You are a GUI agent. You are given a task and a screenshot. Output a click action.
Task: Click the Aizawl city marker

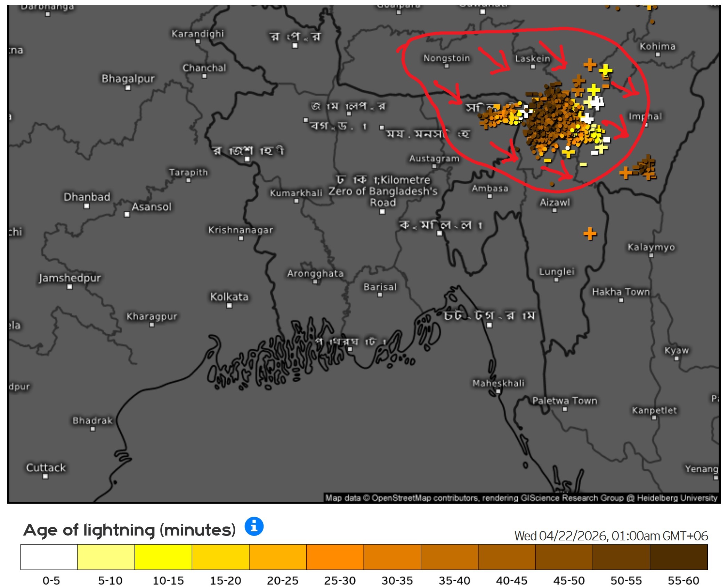[x=555, y=210]
